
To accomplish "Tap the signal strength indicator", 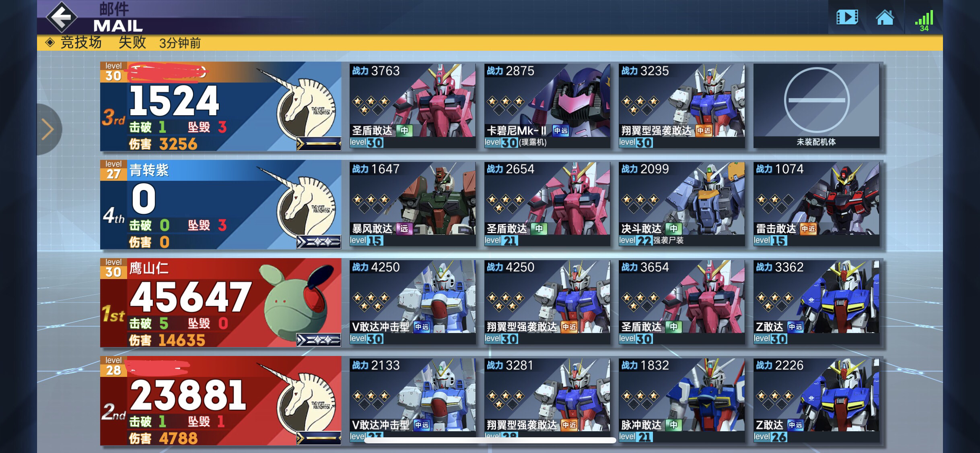I will coord(924,21).
